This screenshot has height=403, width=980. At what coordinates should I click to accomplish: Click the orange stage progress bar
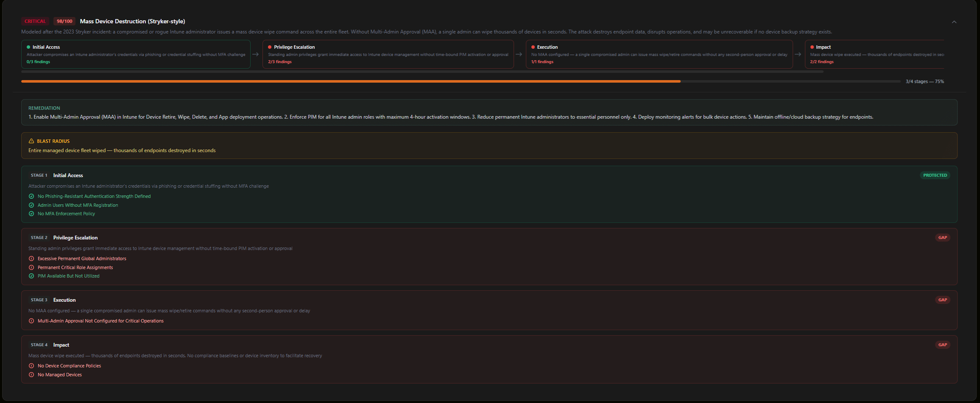pyautogui.click(x=350, y=81)
